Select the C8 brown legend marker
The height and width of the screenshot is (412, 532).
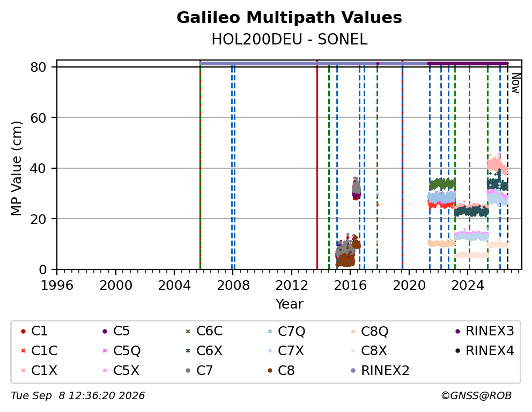(x=270, y=371)
